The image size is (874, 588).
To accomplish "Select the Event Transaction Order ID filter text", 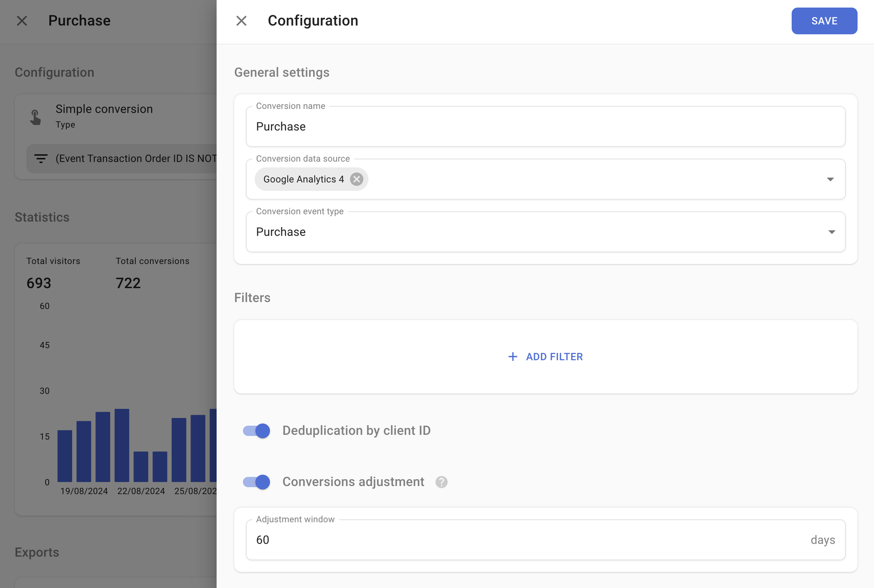I will tap(136, 159).
